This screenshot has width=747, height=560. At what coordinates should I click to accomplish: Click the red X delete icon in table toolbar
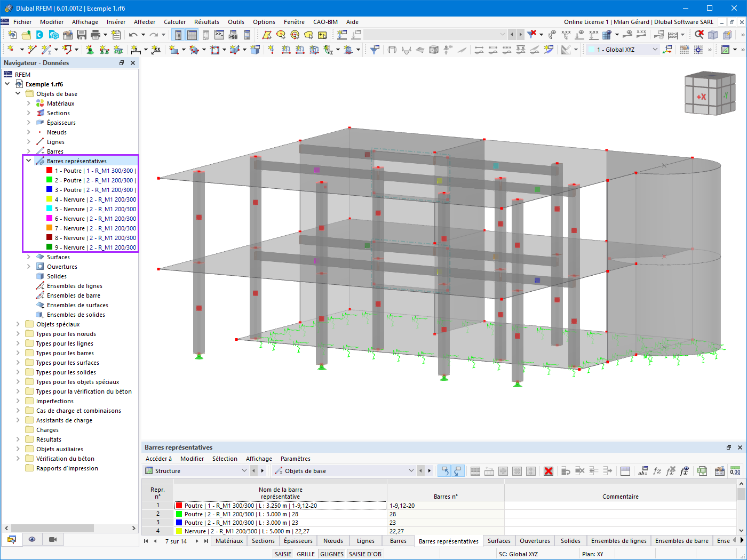point(548,471)
